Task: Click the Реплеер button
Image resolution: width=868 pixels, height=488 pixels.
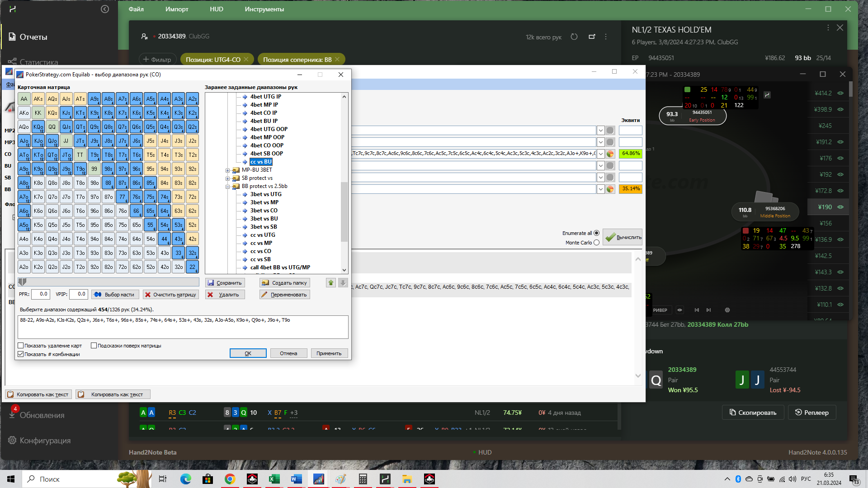Action: pyautogui.click(x=812, y=413)
